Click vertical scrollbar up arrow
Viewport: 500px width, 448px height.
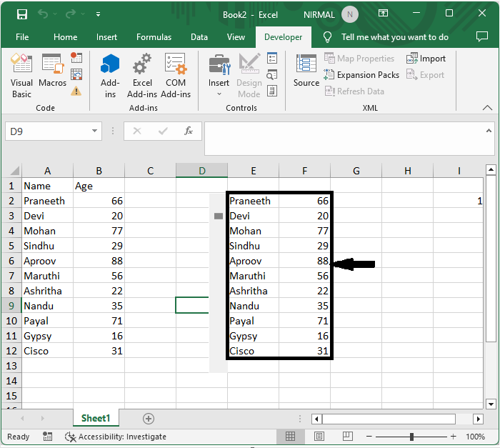(491, 169)
